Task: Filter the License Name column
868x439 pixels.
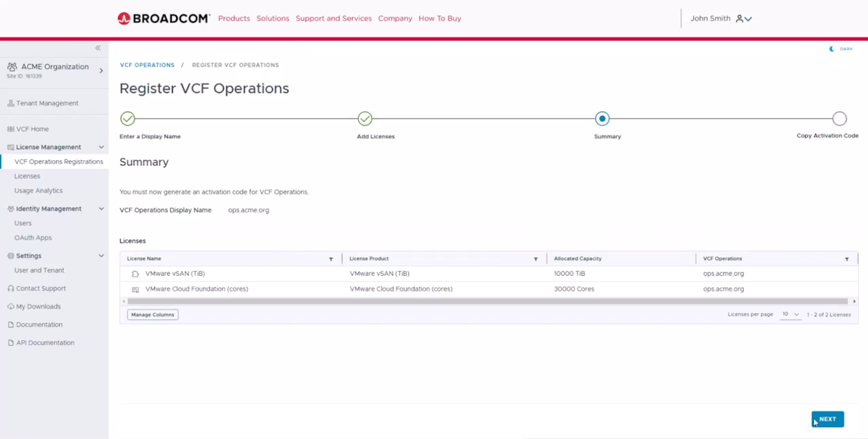Action: click(331, 259)
